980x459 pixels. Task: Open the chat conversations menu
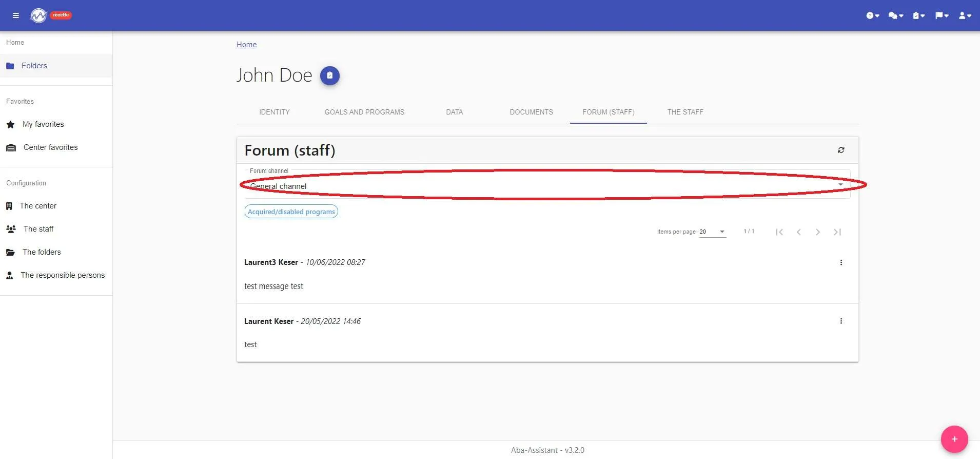pos(896,15)
